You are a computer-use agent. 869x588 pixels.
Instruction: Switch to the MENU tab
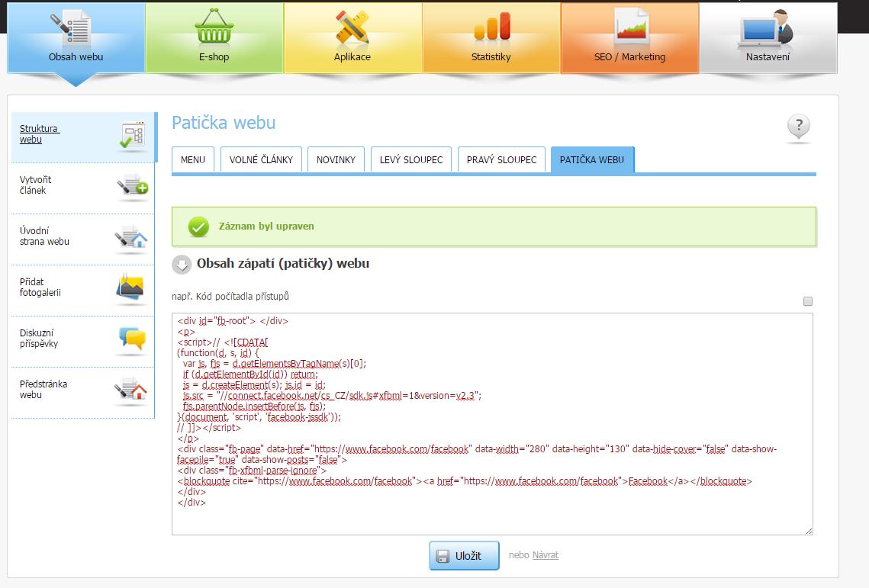point(193,159)
